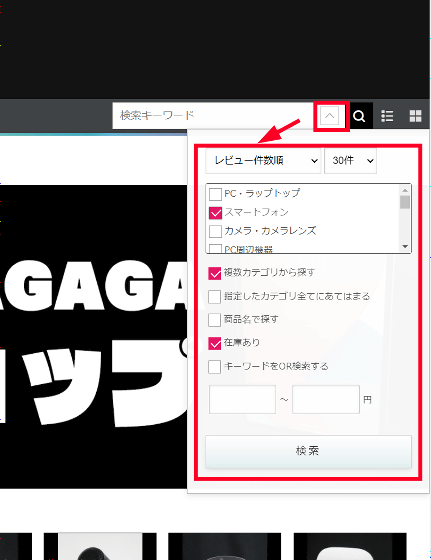Click the magnifying glass search icon
Image resolution: width=431 pixels, height=560 pixels.
click(x=360, y=116)
